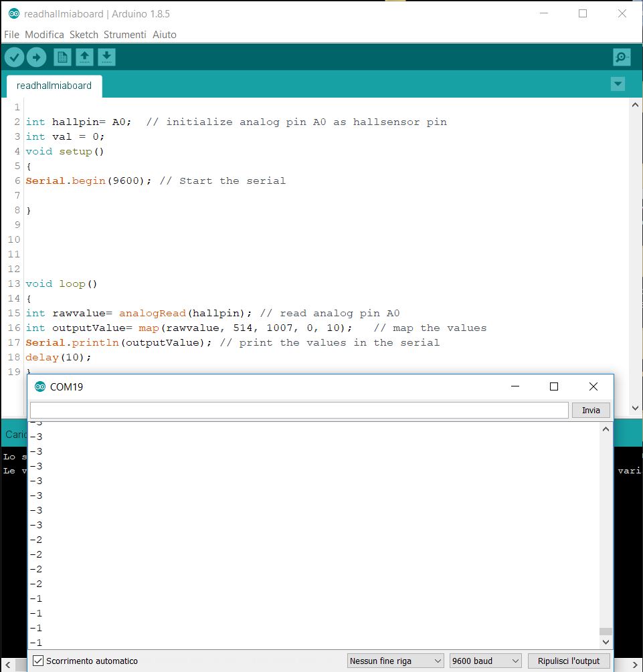643x672 pixels.
Task: Click the 'int hallpin= A0;' code line
Action: tap(236, 122)
